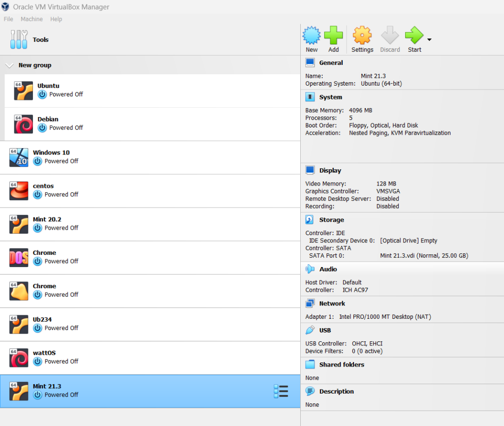Click the Ubuntu power status icon

42,94
